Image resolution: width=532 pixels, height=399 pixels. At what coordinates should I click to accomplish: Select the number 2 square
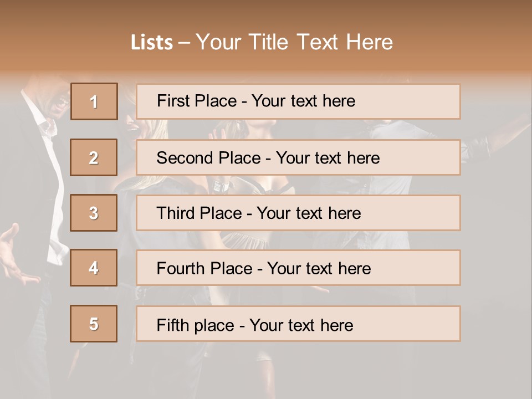[94, 157]
